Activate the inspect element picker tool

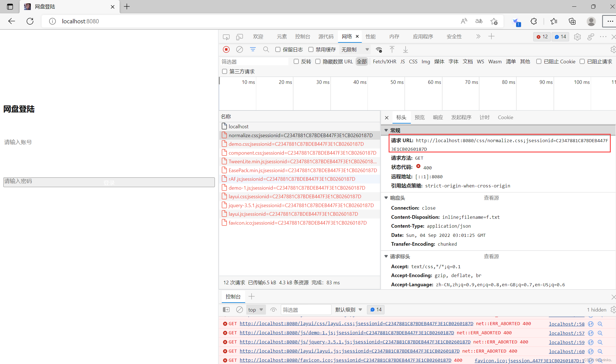coord(226,37)
